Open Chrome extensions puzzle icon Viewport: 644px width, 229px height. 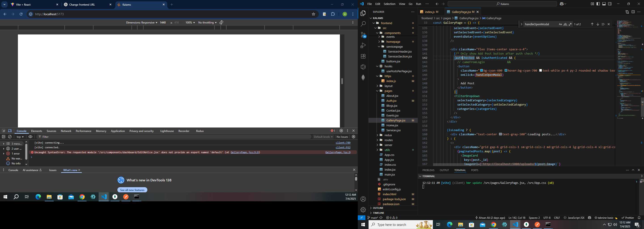(333, 14)
